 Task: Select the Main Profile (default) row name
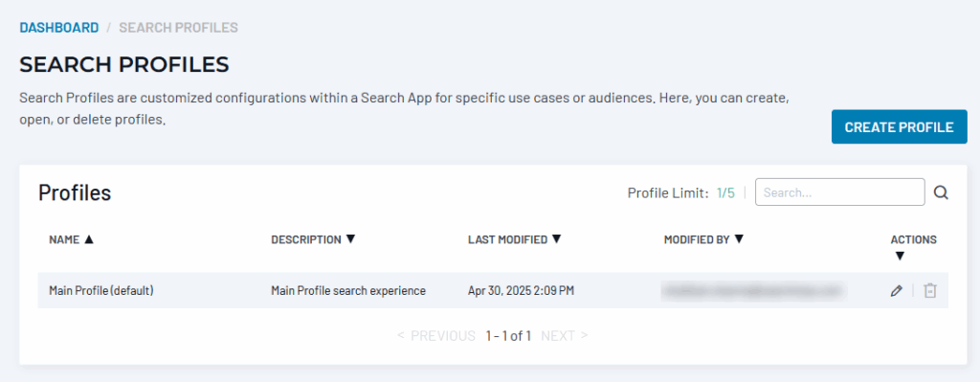point(101,291)
